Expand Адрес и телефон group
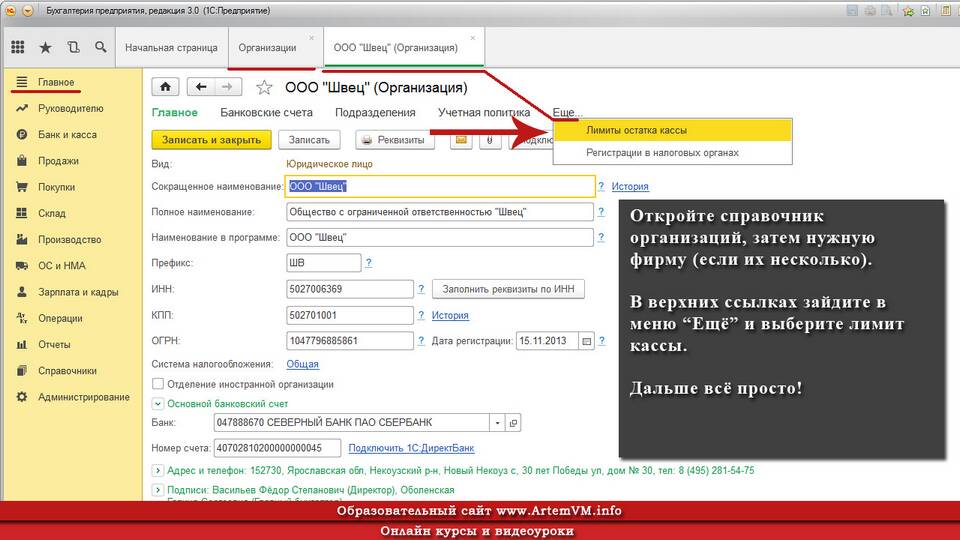Viewport: 960px width, 540px height. coord(158,470)
